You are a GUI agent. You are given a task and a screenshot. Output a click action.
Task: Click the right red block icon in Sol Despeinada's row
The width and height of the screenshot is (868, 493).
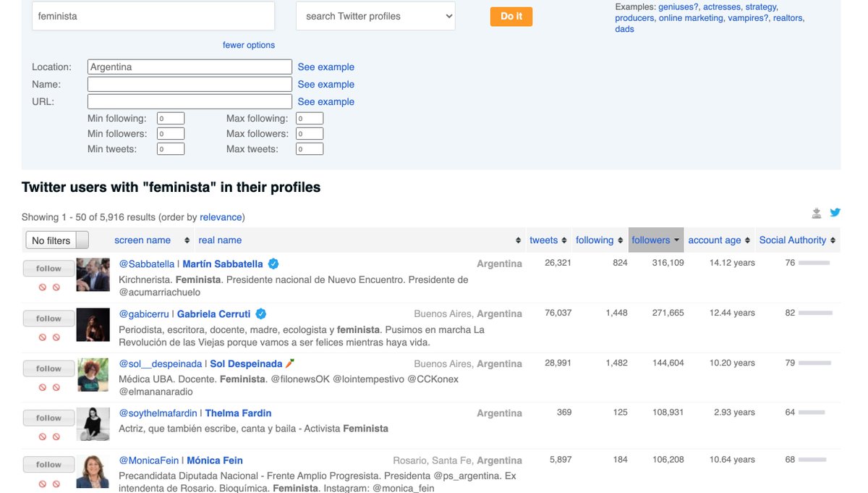pyautogui.click(x=56, y=387)
